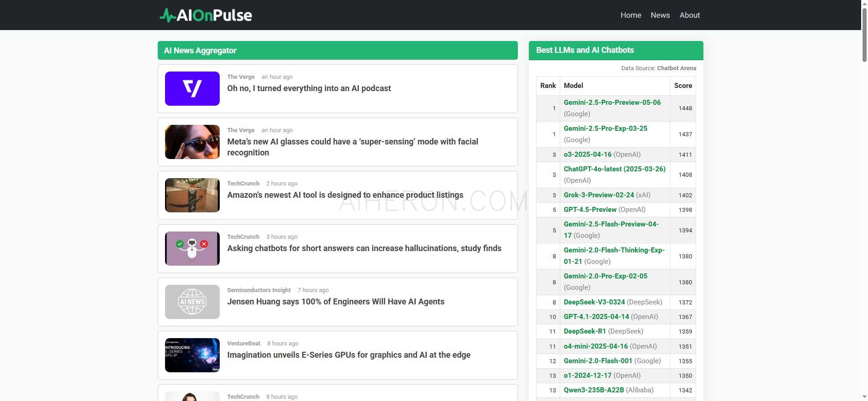Click The Verge source on podcast article
Viewport: 868px width, 401px height.
(x=241, y=77)
